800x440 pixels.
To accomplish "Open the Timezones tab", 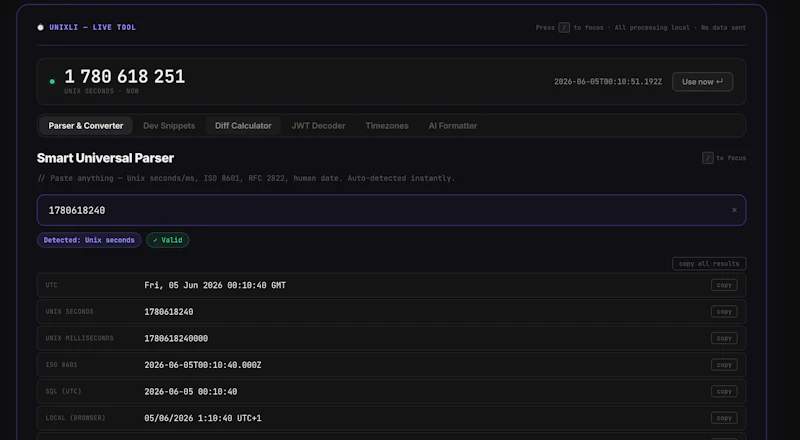I will 387,126.
